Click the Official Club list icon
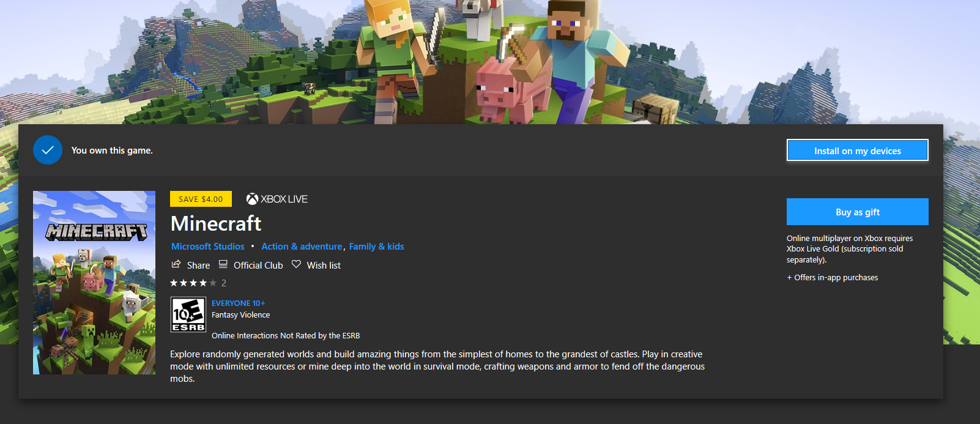Viewport: 980px width, 424px height. click(223, 264)
